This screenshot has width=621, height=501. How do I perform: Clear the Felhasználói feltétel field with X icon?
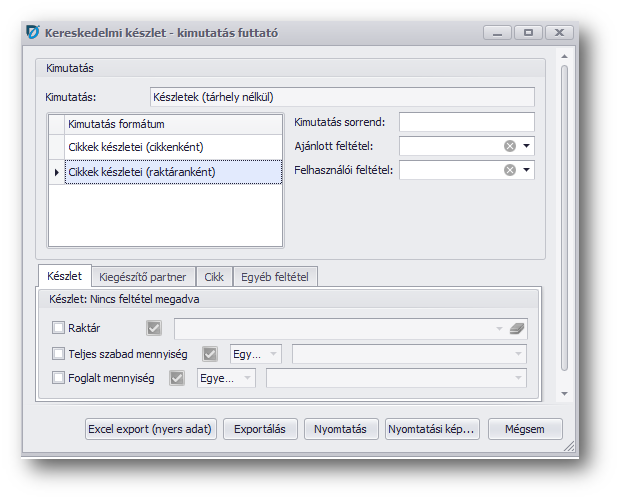coord(510,170)
